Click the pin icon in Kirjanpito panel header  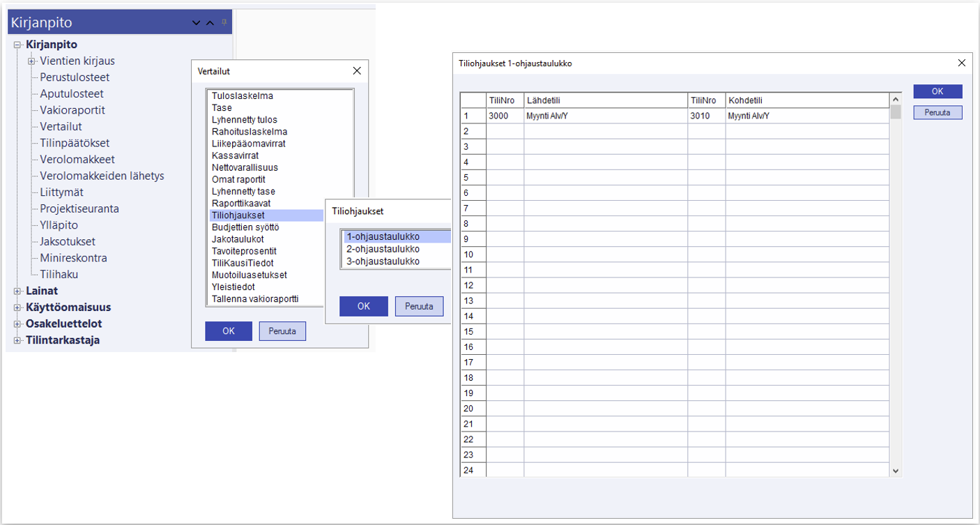coord(224,22)
